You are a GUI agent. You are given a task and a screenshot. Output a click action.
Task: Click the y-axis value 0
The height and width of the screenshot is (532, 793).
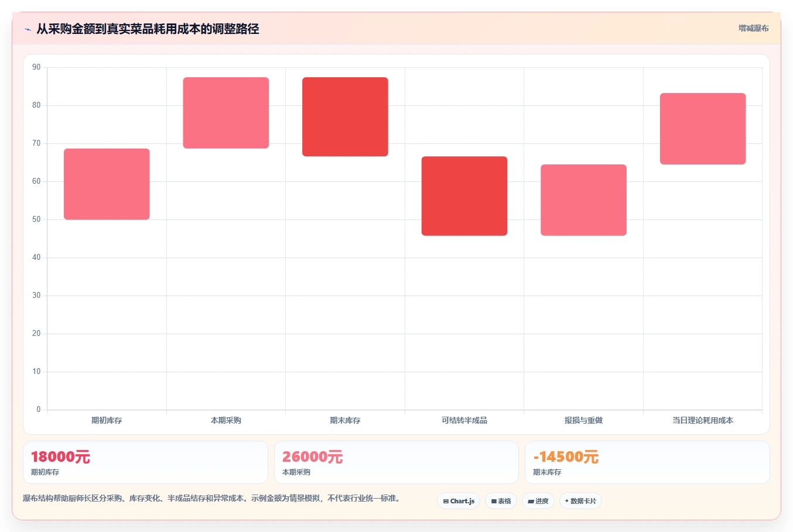pyautogui.click(x=39, y=410)
